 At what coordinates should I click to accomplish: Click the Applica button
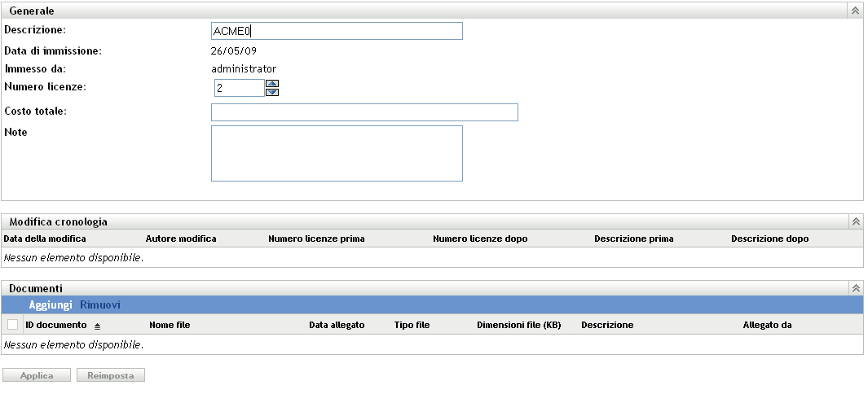[37, 375]
